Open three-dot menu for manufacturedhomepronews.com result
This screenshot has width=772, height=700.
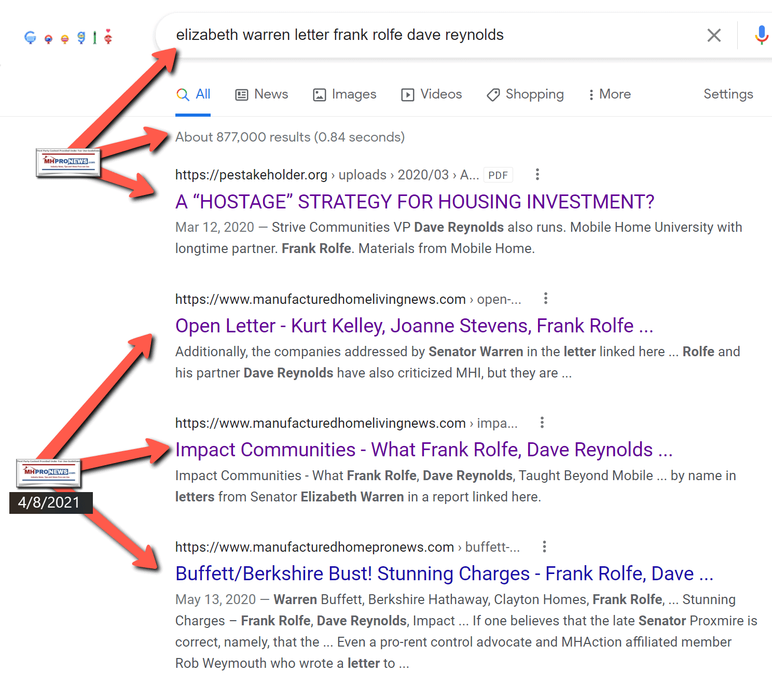coord(544,547)
